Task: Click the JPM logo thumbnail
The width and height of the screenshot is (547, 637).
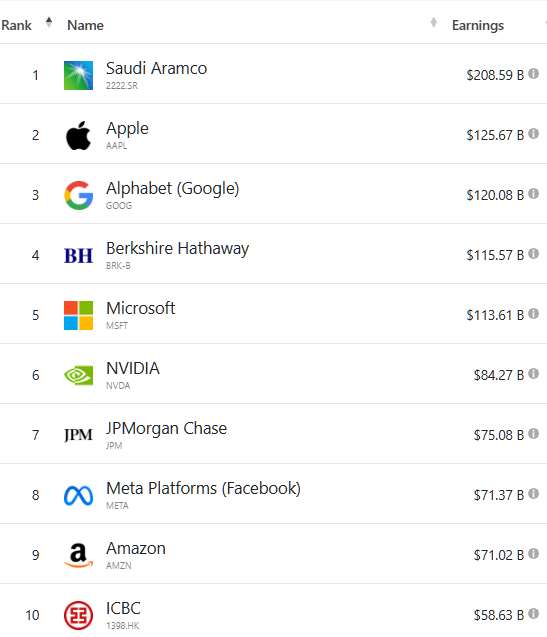Action: click(x=78, y=435)
